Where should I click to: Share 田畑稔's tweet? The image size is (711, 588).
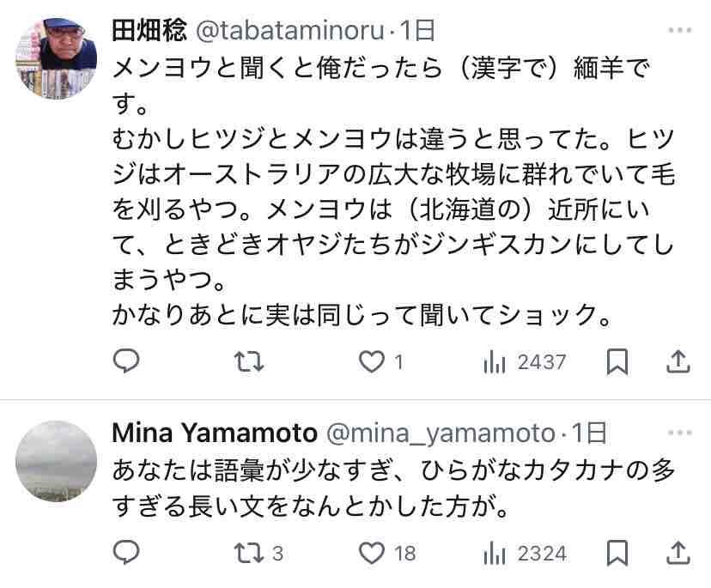click(678, 362)
